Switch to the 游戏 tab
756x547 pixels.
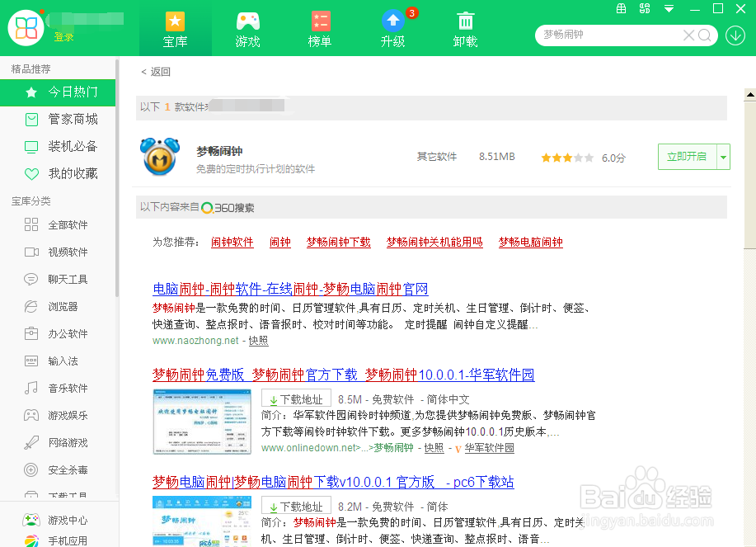248,29
